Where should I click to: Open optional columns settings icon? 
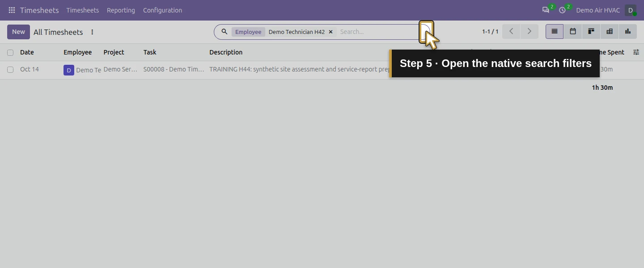click(x=636, y=52)
